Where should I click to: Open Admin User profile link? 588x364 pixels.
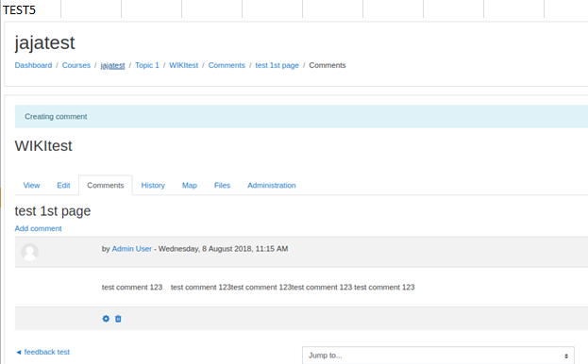pos(131,249)
